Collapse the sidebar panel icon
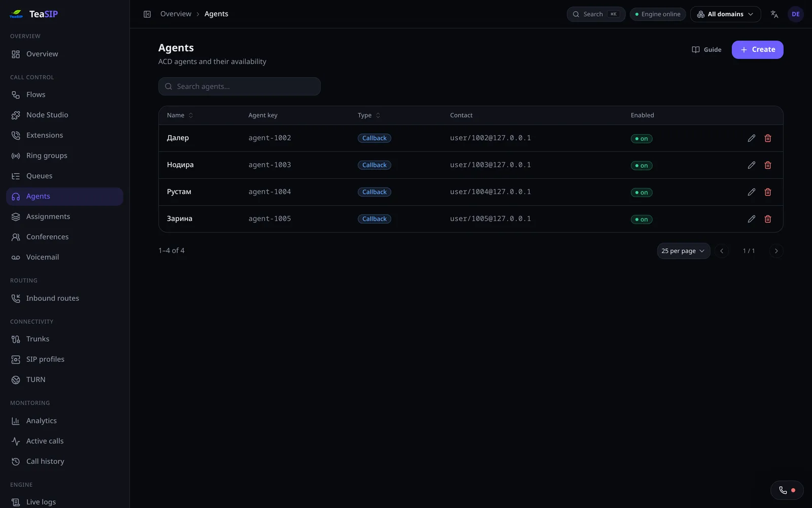The width and height of the screenshot is (812, 508). pos(147,14)
